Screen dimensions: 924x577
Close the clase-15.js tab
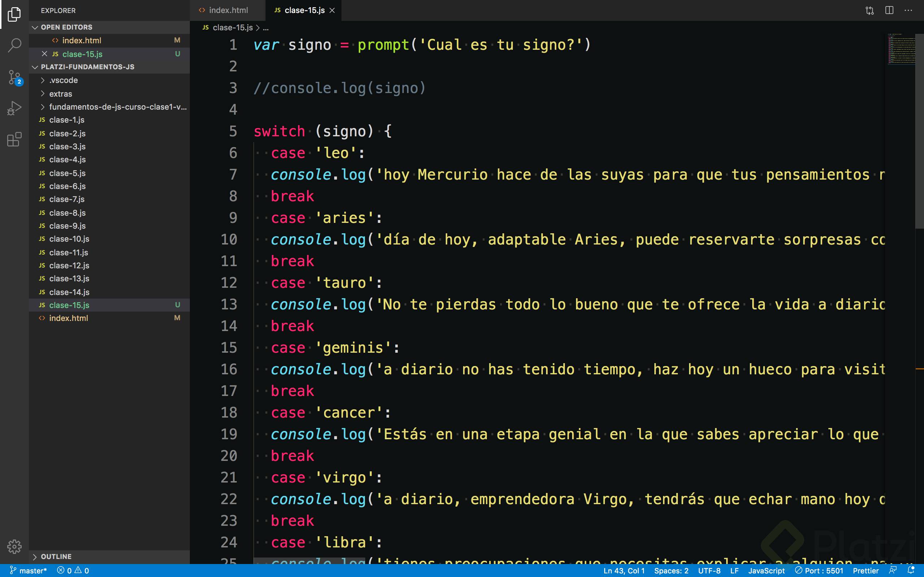pos(332,10)
